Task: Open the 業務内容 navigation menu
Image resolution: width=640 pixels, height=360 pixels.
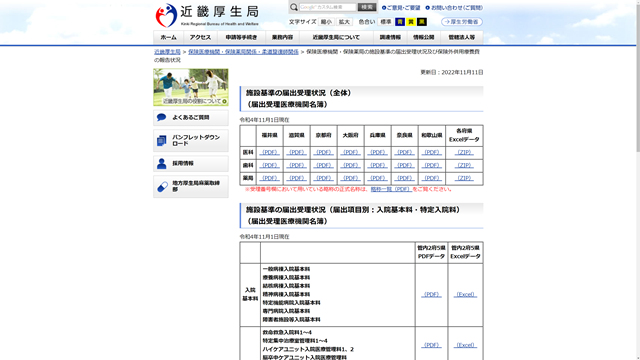Action: 282,37
